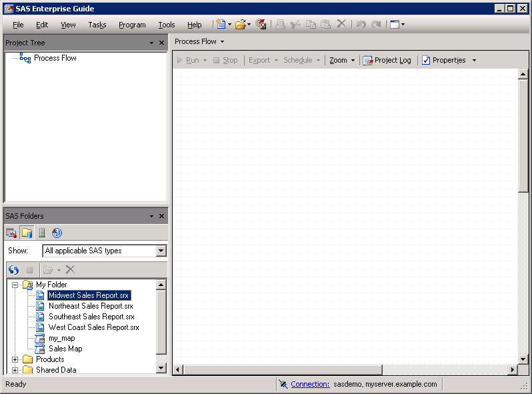Click the New item toolbar icon
532x394 pixels.
pos(220,25)
